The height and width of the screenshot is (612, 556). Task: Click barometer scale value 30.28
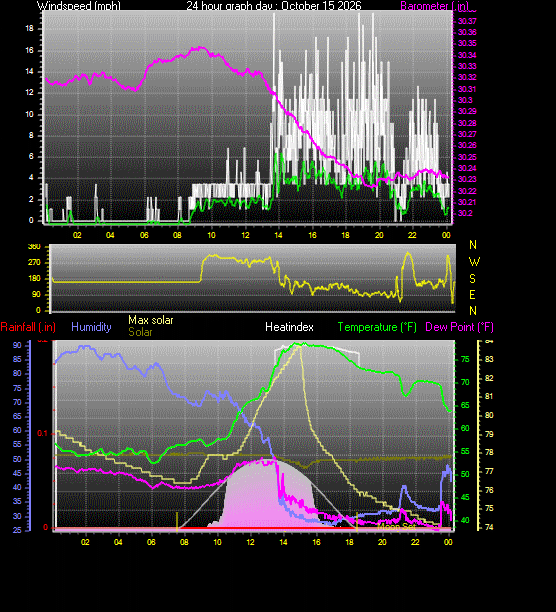[x=467, y=123]
